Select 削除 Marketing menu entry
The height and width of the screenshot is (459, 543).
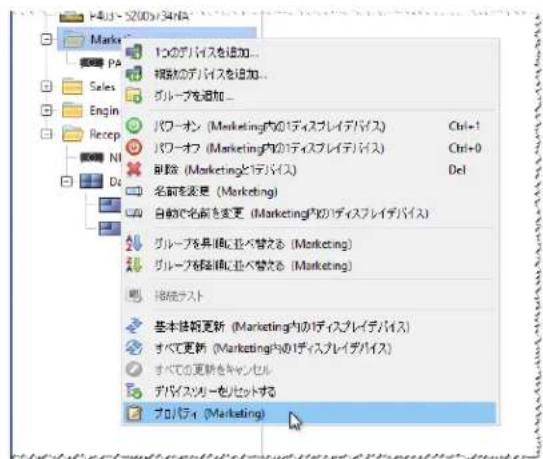tap(310, 170)
